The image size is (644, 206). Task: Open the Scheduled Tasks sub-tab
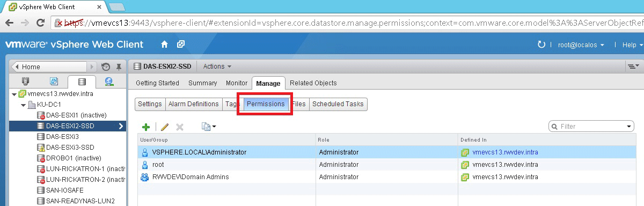coord(338,104)
